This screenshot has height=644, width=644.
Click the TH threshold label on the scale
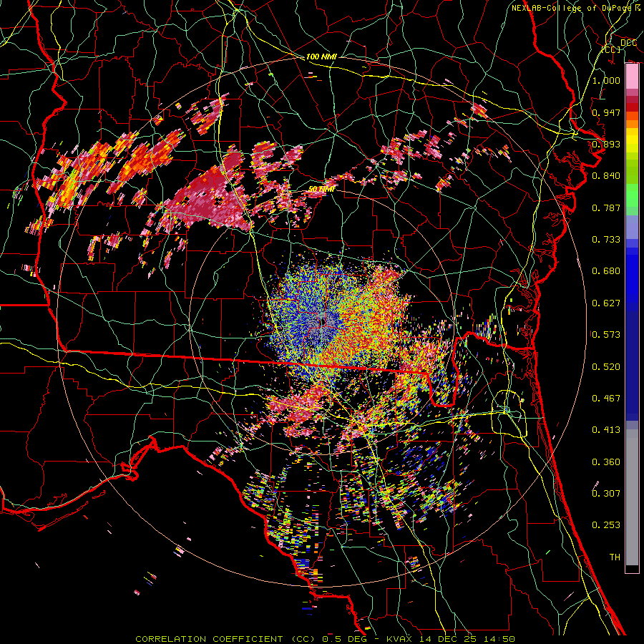point(615,557)
